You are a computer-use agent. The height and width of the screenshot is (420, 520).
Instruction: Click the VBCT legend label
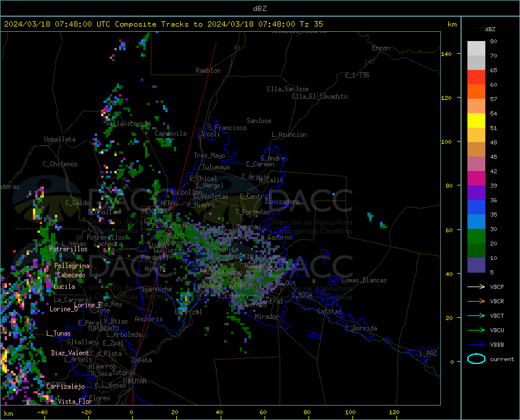[x=497, y=315]
